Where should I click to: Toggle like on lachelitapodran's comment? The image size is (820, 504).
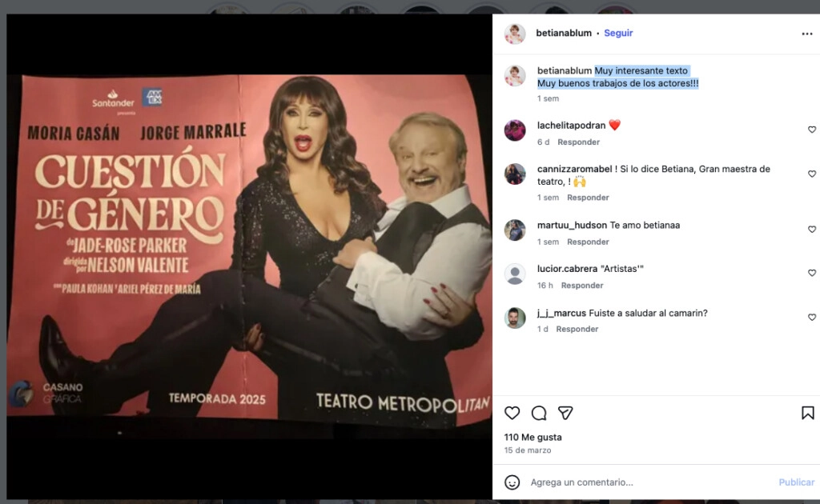click(x=813, y=130)
